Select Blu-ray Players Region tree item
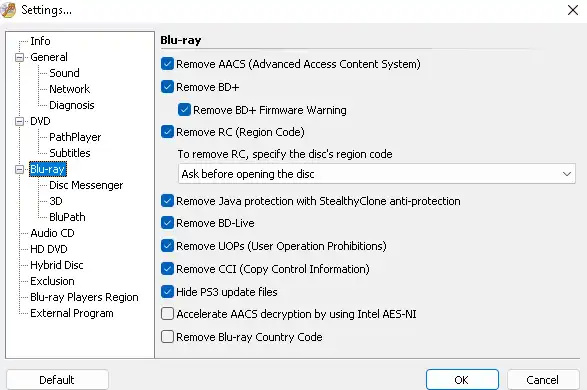The image size is (587, 390). (x=84, y=297)
